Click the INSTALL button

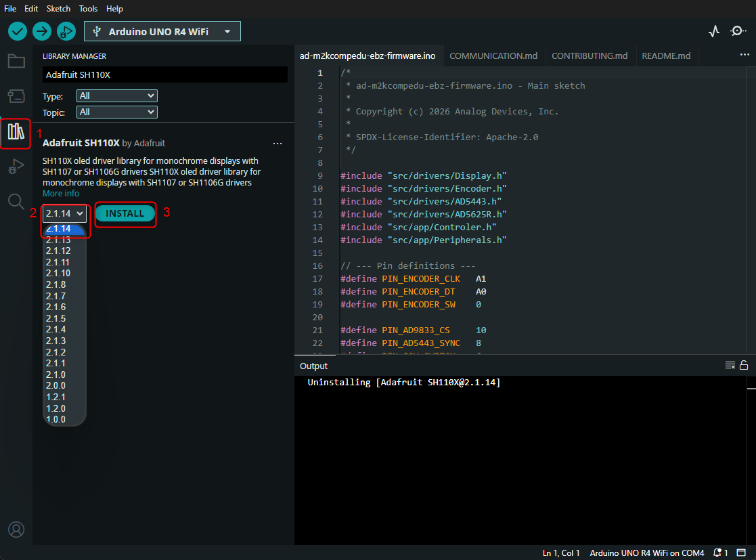click(x=125, y=214)
